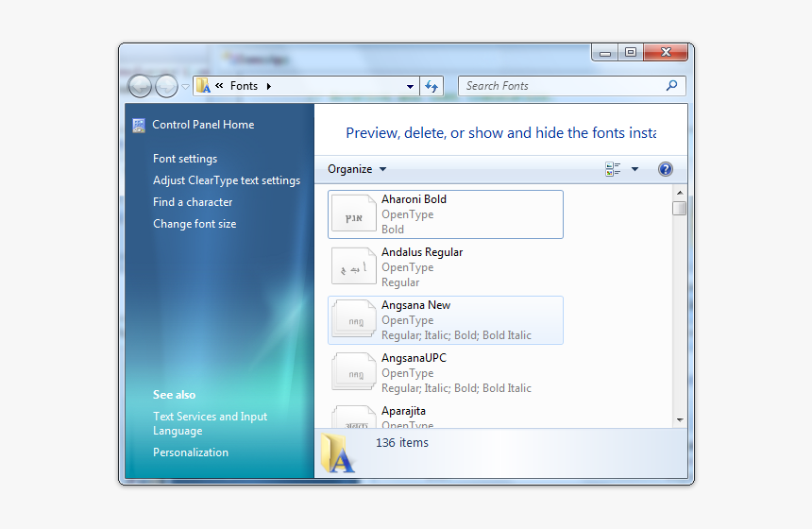
Task: Expand the arrow after Fonts breadcrumb
Action: pyautogui.click(x=269, y=87)
